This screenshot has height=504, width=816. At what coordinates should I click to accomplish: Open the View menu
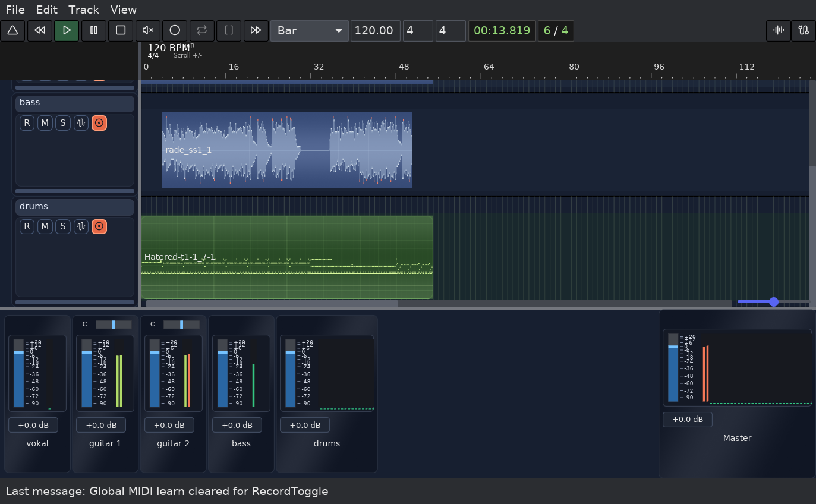[x=122, y=10]
